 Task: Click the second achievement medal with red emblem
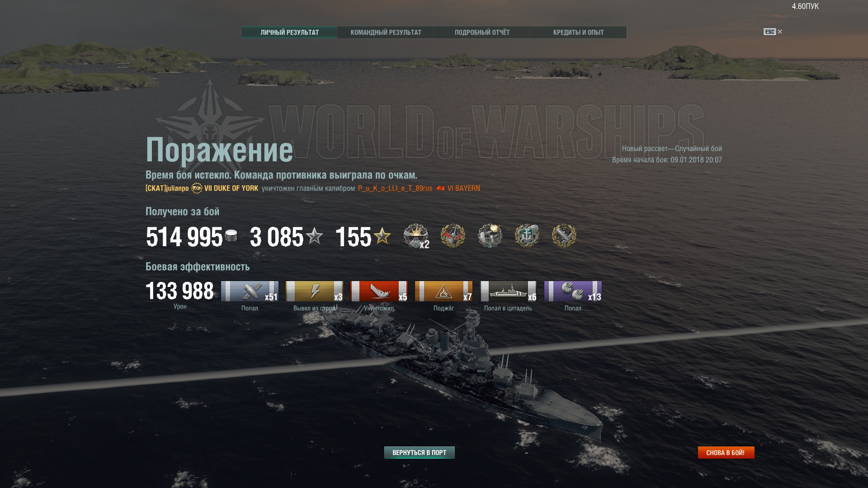tap(453, 236)
